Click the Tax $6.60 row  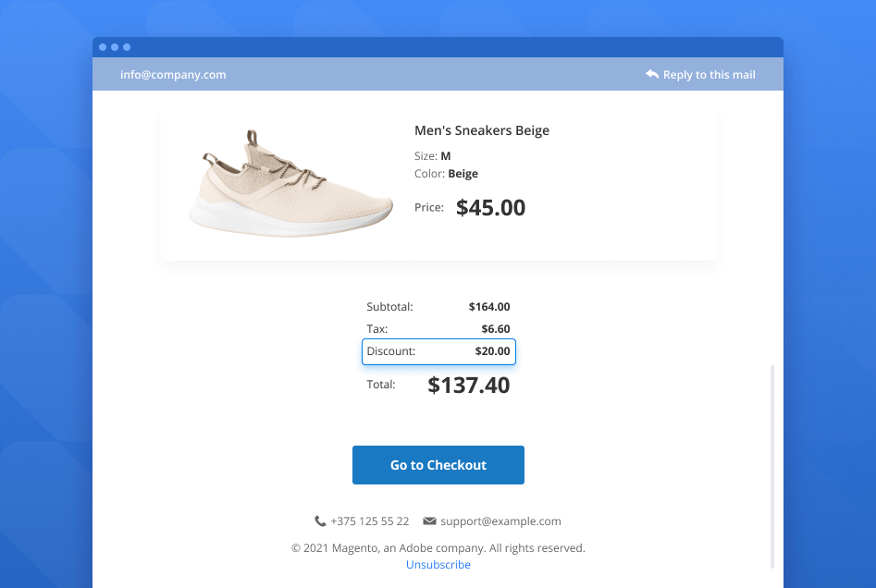pos(438,329)
